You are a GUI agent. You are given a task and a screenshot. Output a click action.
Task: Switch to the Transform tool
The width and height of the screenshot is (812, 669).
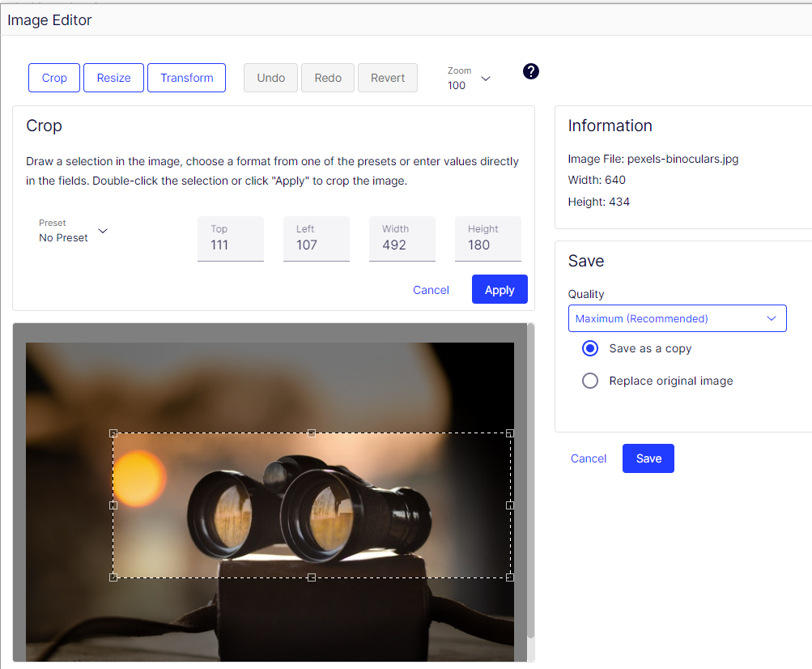pos(186,78)
